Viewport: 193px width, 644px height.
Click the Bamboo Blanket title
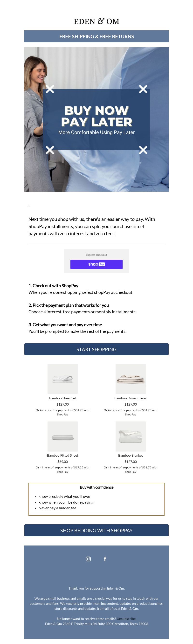[x=131, y=455]
